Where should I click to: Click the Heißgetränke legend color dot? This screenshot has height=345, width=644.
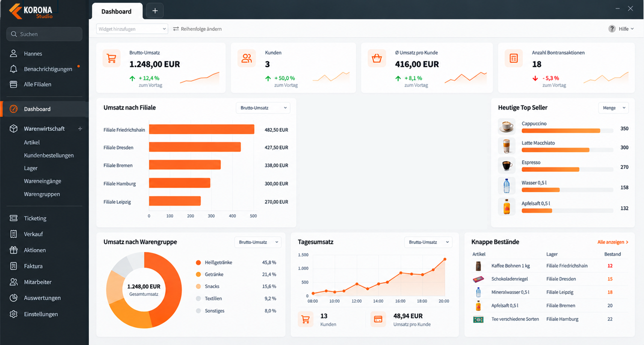(198, 263)
